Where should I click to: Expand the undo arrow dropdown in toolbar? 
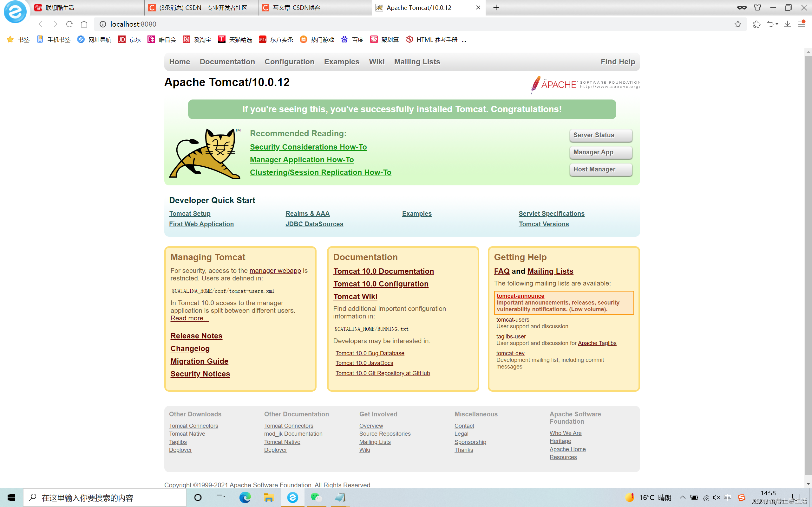777,24
